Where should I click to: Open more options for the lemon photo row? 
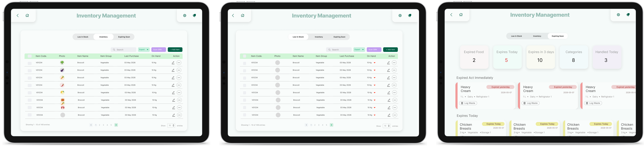coord(179,93)
